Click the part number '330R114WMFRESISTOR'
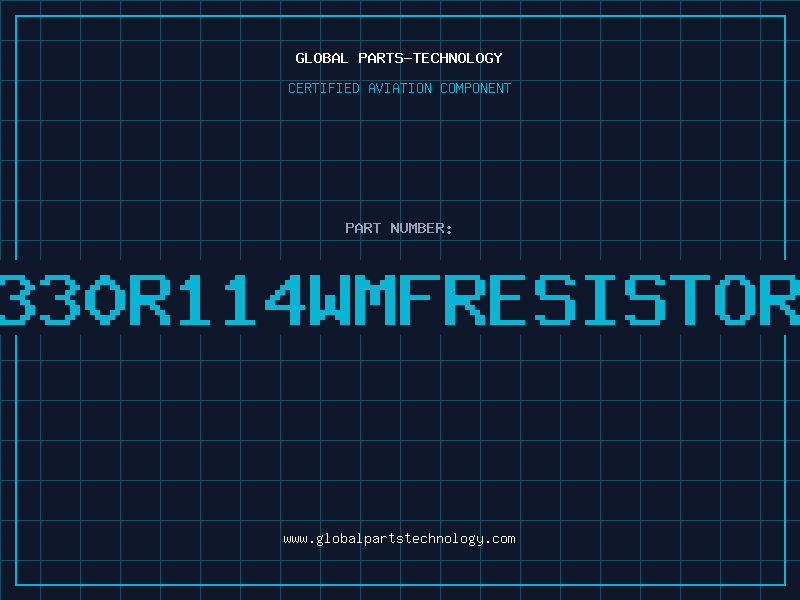The width and height of the screenshot is (800, 600). point(400,300)
